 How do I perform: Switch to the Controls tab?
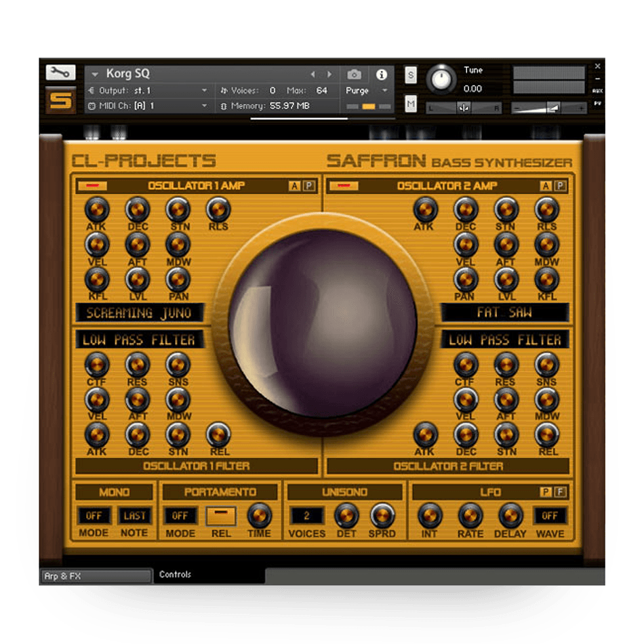(176, 575)
